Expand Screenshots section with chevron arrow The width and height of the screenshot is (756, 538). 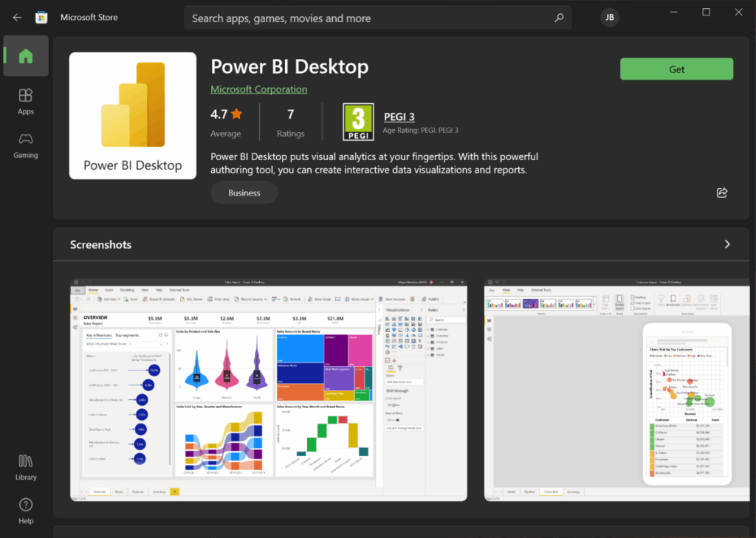[727, 244]
